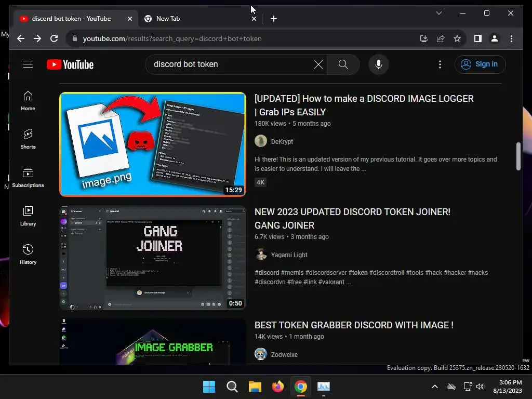Screen dimensions: 532x399
Task: Go to Home in sidebar
Action: (x=28, y=101)
